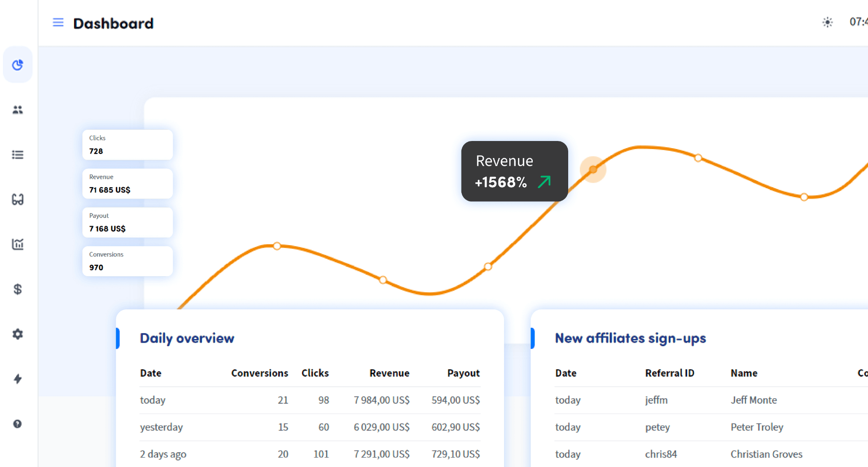Open the reports chart sidebar icon

[18, 244]
